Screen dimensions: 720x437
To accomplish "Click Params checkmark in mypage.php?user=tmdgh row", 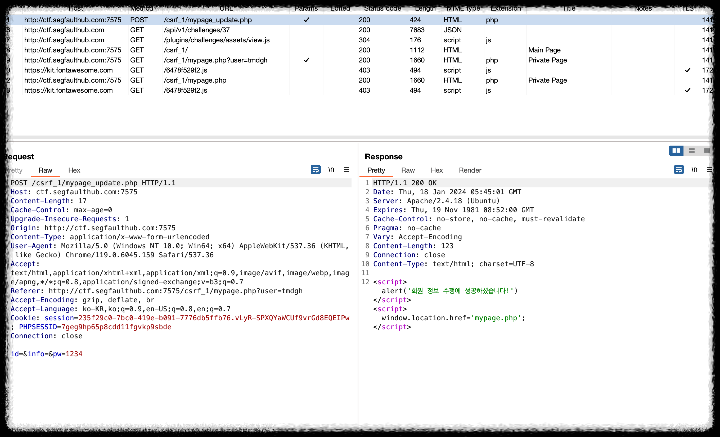I will pyautogui.click(x=306, y=60).
